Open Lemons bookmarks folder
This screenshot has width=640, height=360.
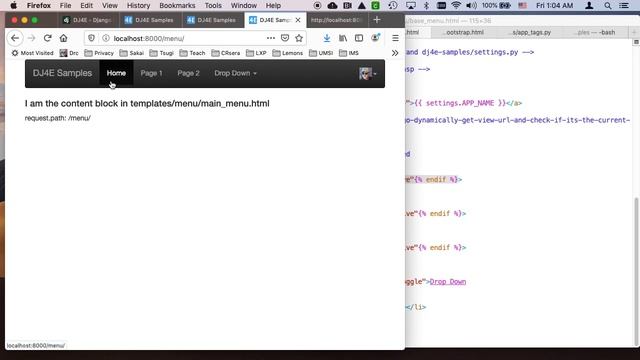click(288, 53)
